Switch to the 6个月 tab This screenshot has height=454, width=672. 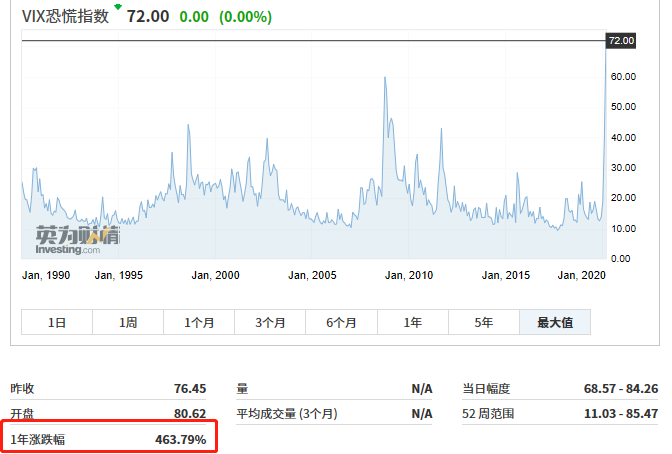click(341, 322)
